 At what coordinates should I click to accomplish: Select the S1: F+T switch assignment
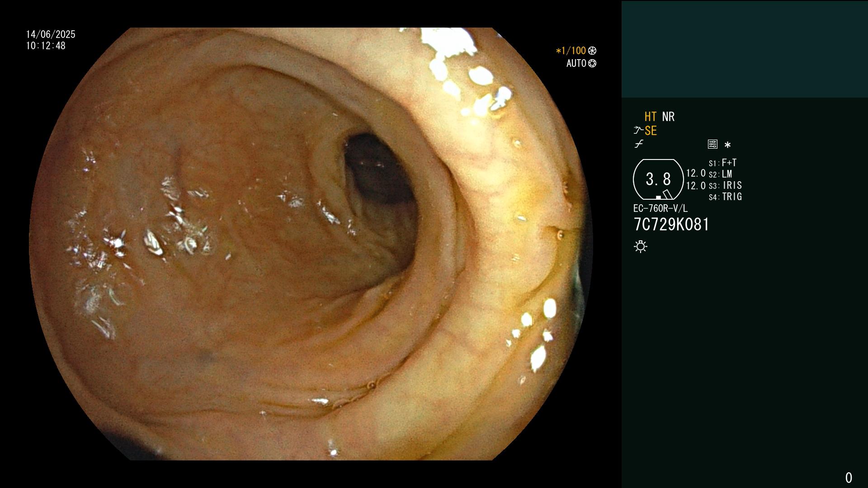pyautogui.click(x=723, y=163)
